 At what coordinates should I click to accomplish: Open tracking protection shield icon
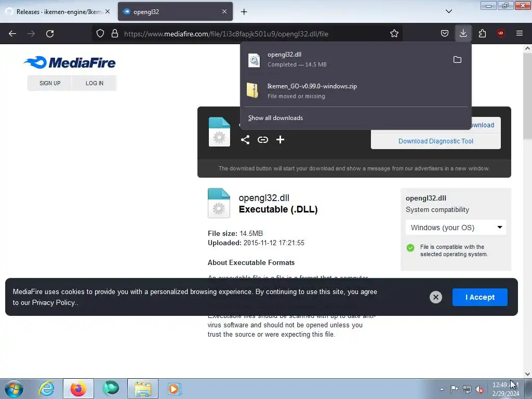(x=100, y=34)
